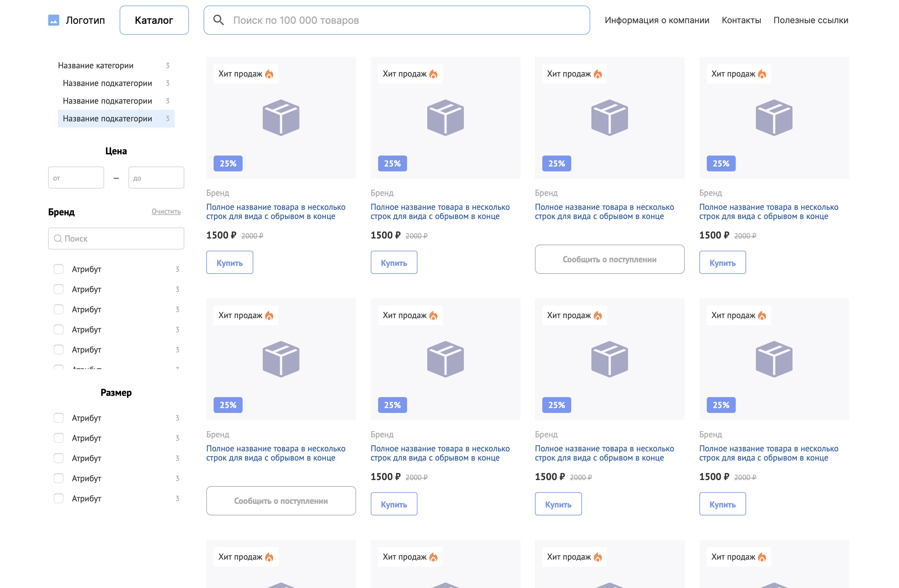
Task: Click the price 'от' input field
Action: (76, 177)
